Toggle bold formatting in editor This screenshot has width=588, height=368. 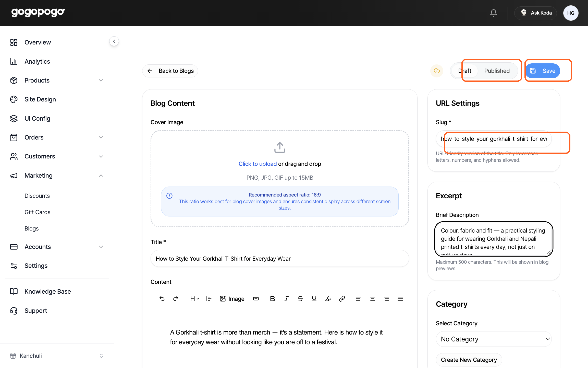tap(272, 298)
